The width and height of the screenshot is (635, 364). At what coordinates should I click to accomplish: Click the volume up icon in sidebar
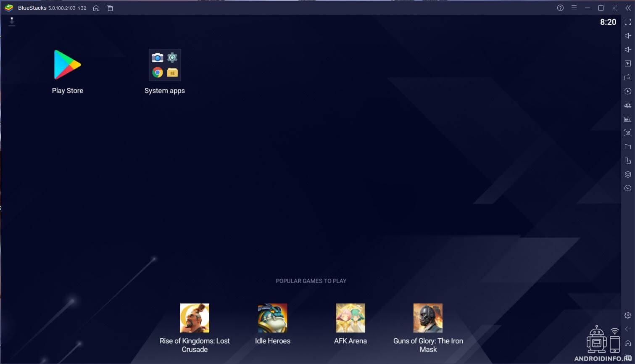(628, 36)
